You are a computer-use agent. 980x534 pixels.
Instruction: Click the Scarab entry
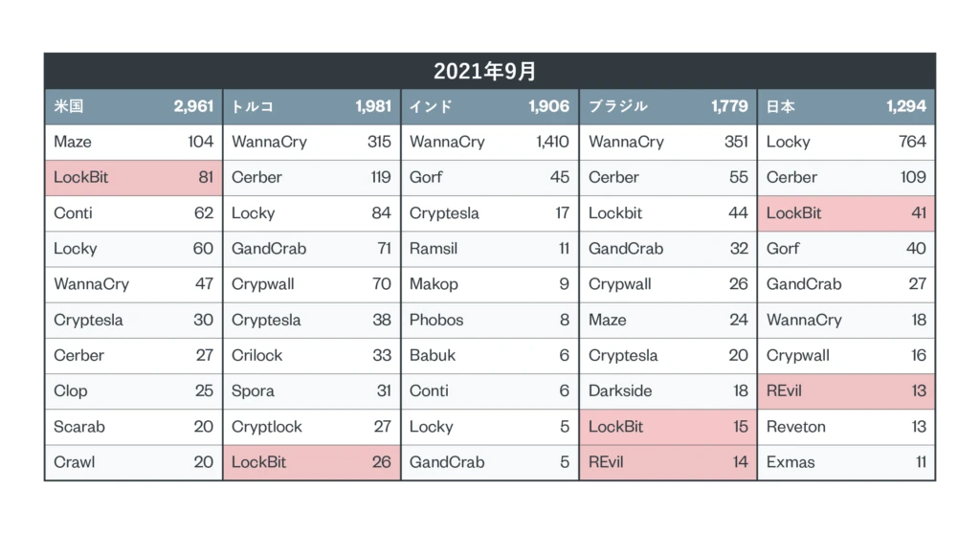tap(79, 427)
